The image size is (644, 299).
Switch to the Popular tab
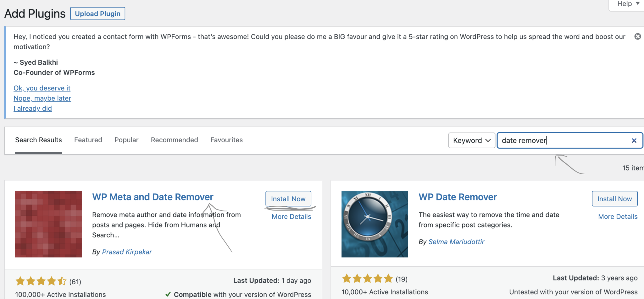[126, 140]
